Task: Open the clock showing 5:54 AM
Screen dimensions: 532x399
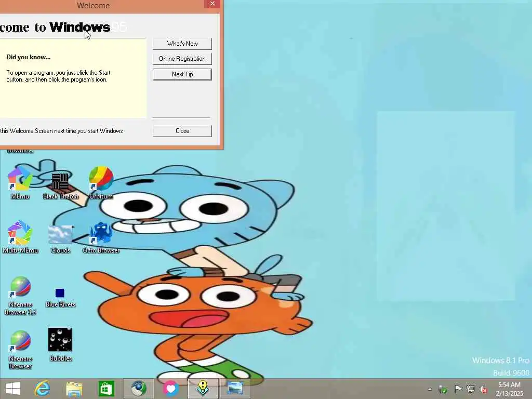Action: [x=509, y=389]
